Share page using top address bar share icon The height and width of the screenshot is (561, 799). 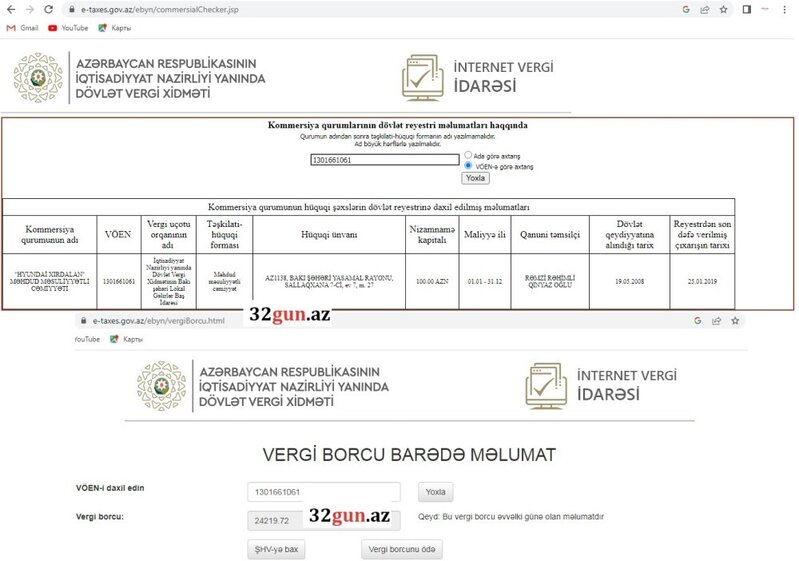[x=705, y=9]
